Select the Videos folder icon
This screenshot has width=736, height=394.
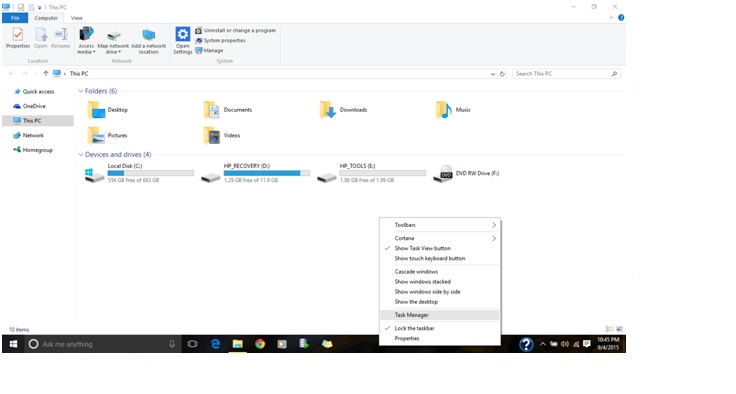[x=212, y=135]
